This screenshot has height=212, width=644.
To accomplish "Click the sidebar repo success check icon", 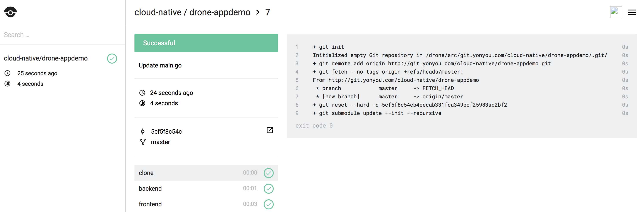I will [x=112, y=59].
